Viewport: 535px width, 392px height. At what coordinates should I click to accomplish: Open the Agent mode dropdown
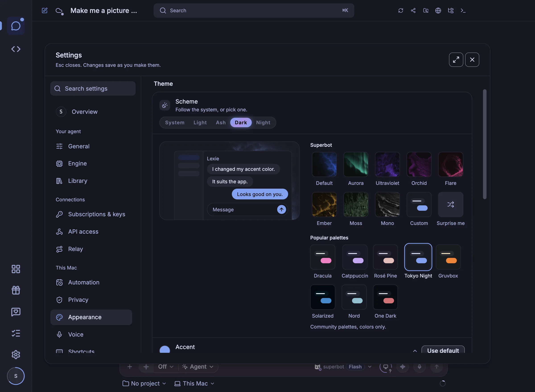(x=198, y=367)
